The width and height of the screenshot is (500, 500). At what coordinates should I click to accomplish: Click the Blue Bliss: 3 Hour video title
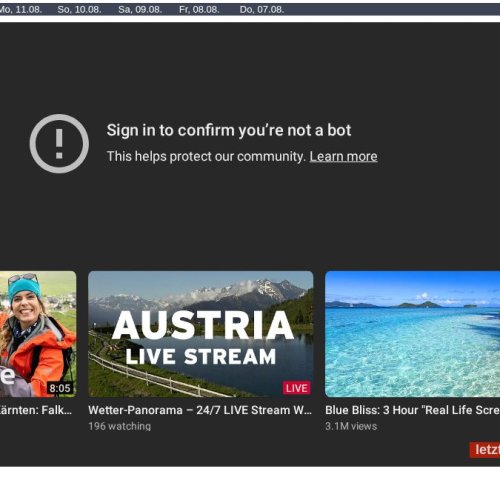point(412,410)
